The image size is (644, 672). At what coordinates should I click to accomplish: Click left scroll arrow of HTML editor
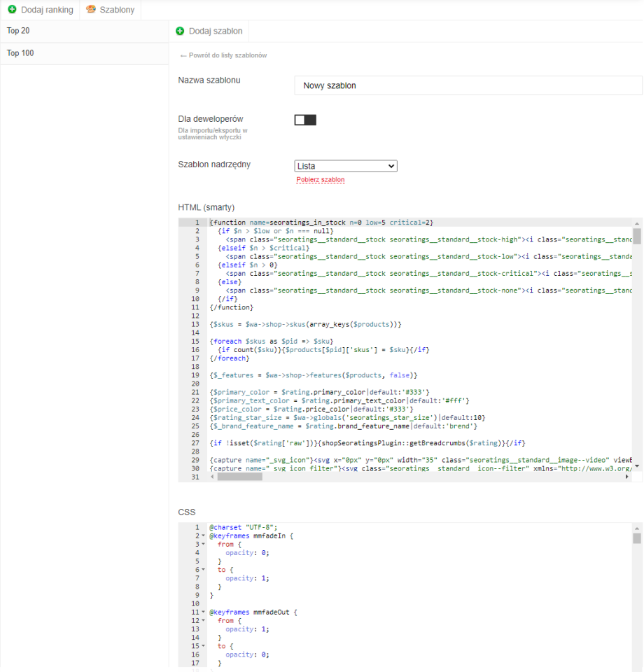pos(213,477)
